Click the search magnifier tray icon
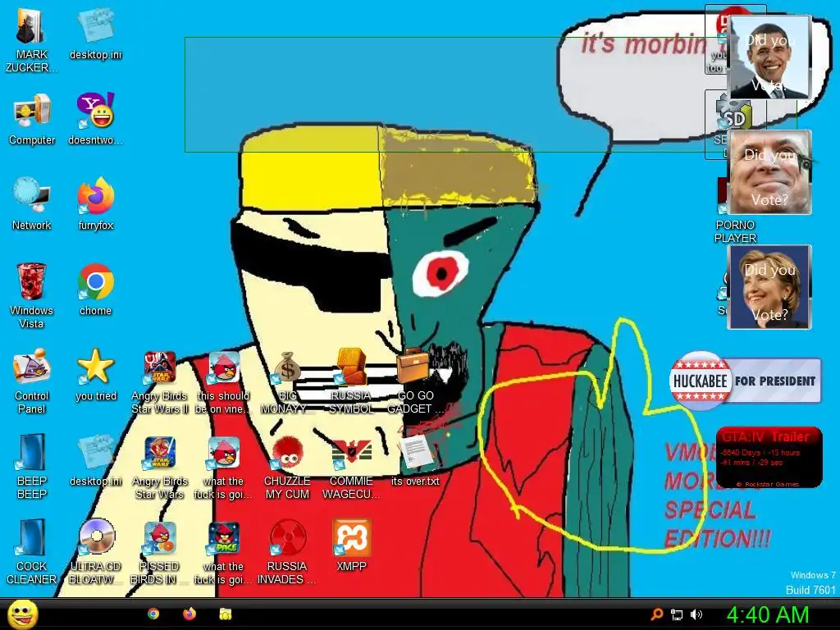This screenshot has height=630, width=840. point(657,614)
